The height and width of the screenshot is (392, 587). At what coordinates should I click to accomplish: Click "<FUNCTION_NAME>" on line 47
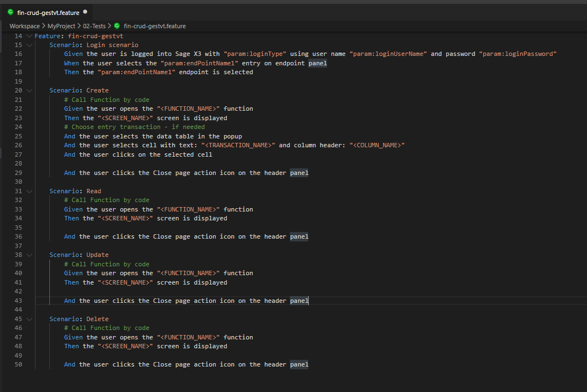coord(188,337)
